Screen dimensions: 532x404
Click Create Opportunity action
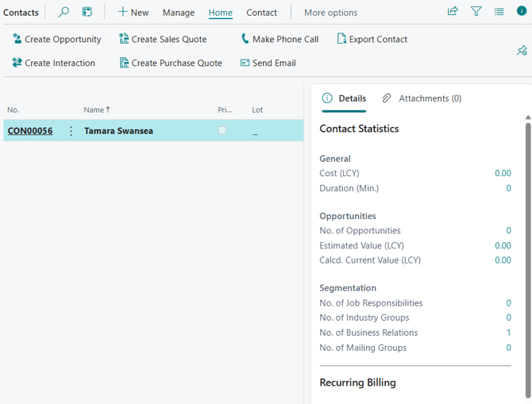point(56,39)
